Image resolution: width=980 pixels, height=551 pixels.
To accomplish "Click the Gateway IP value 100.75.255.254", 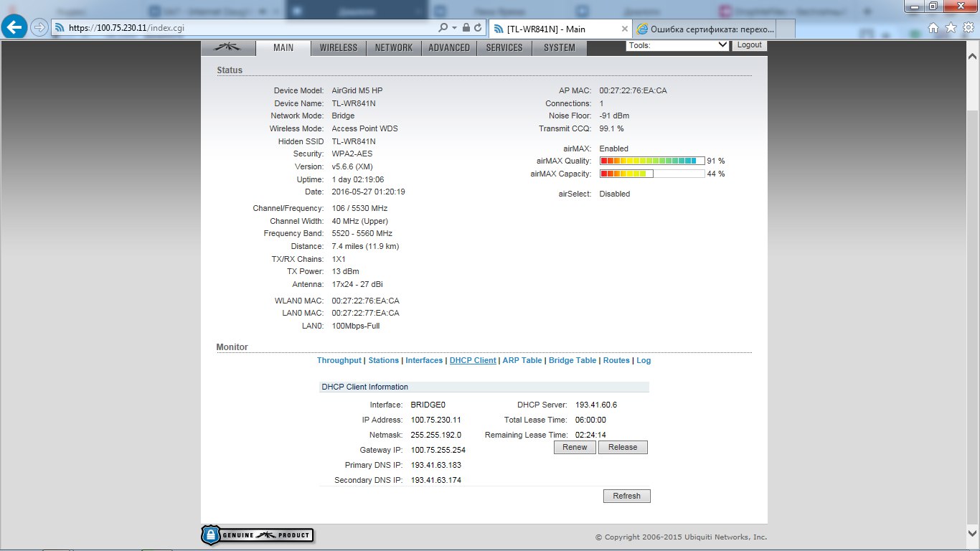I will coord(438,450).
